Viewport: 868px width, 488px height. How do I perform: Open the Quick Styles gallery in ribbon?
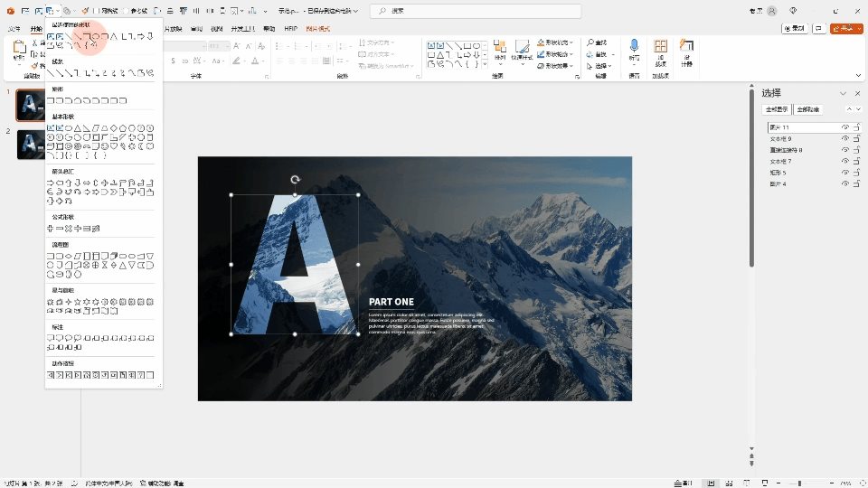click(522, 52)
